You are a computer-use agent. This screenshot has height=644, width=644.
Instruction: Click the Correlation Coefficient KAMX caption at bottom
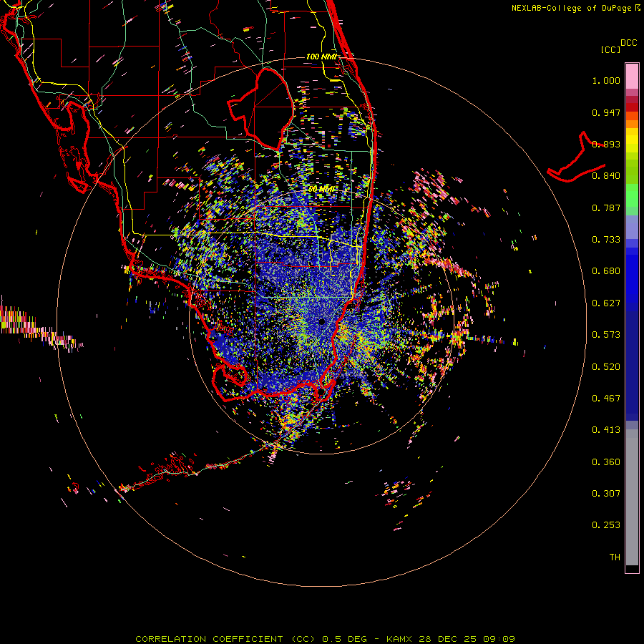[325, 639]
